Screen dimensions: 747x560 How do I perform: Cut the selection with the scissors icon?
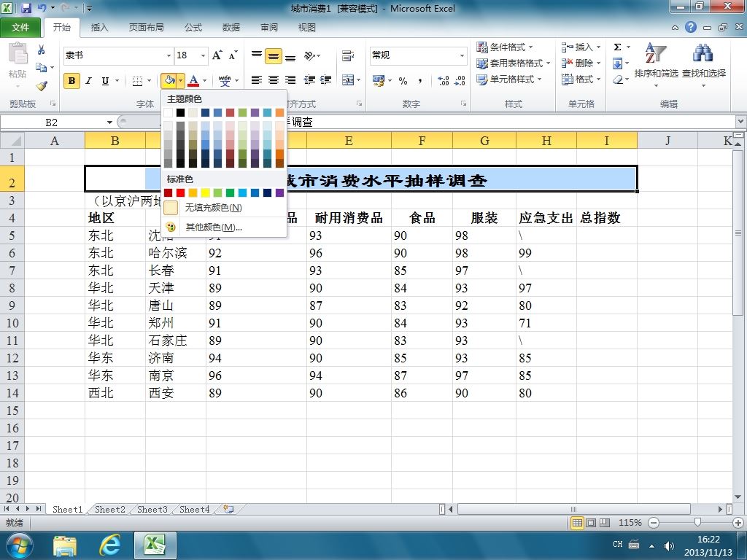tap(42, 49)
